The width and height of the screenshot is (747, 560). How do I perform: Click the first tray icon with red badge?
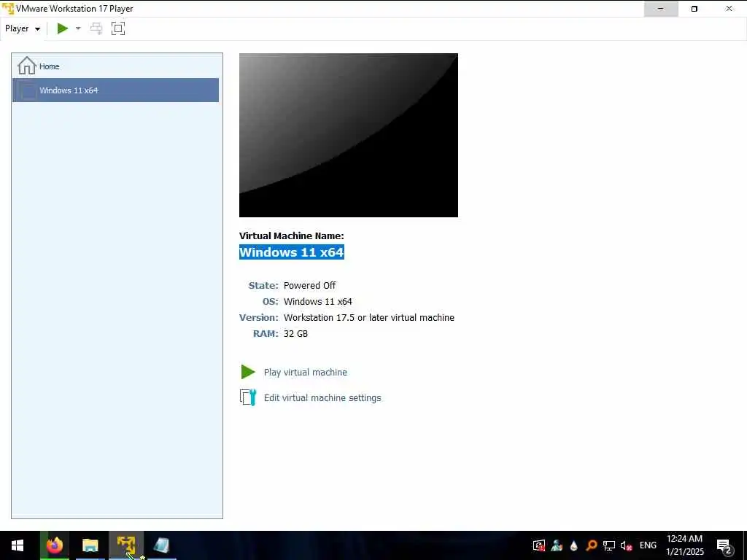coord(539,545)
